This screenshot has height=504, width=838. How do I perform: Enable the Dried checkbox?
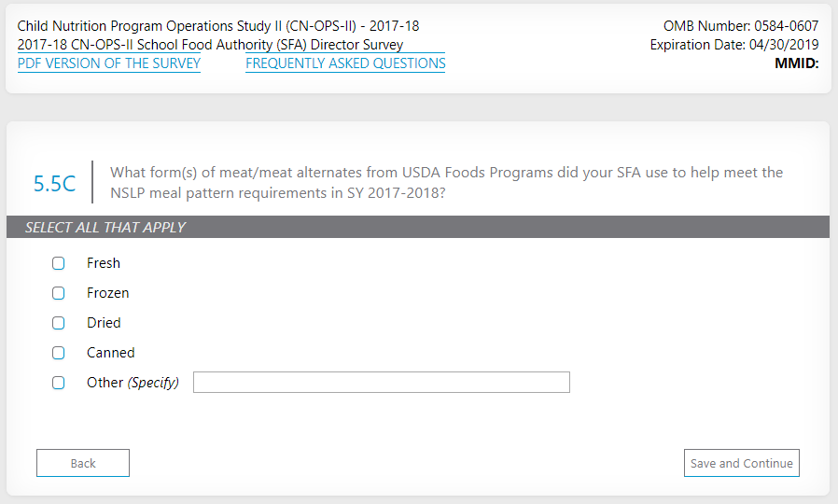(59, 323)
